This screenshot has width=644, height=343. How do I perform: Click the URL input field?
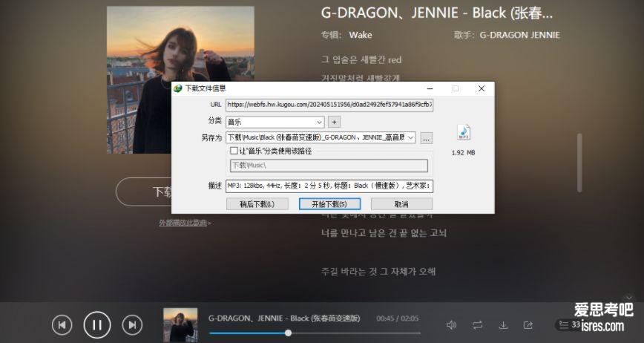pos(329,105)
